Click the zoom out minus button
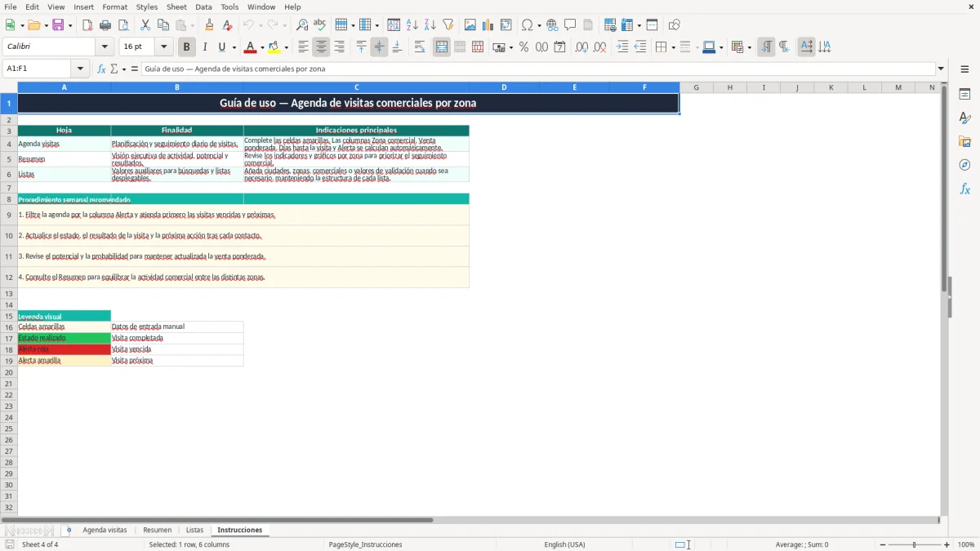The width and height of the screenshot is (980, 551). tap(883, 544)
